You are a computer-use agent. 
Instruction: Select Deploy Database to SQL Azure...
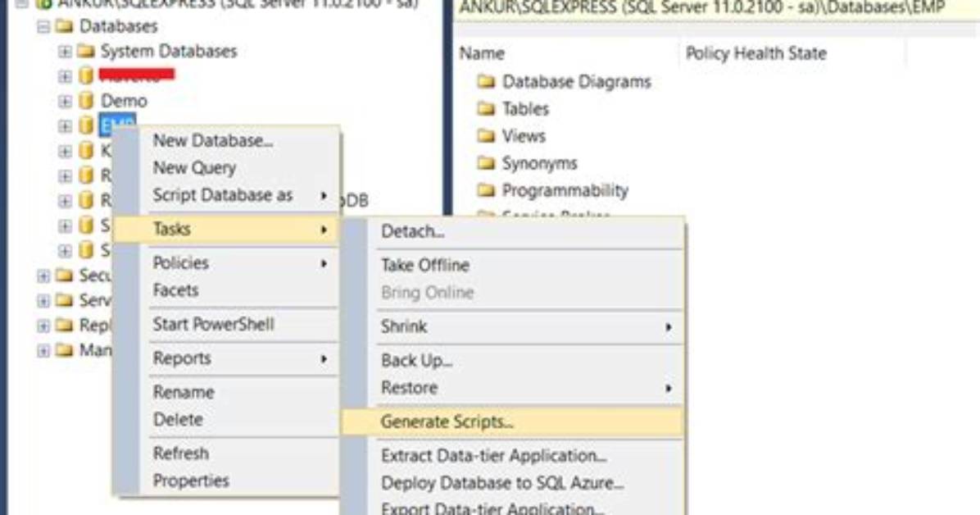click(x=513, y=483)
